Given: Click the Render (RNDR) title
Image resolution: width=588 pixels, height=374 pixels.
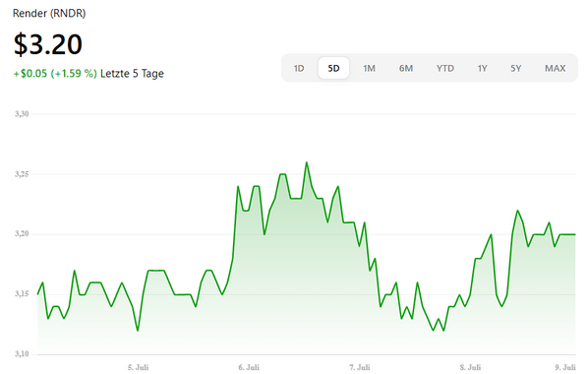Looking at the screenshot, I should pyautogui.click(x=49, y=14).
